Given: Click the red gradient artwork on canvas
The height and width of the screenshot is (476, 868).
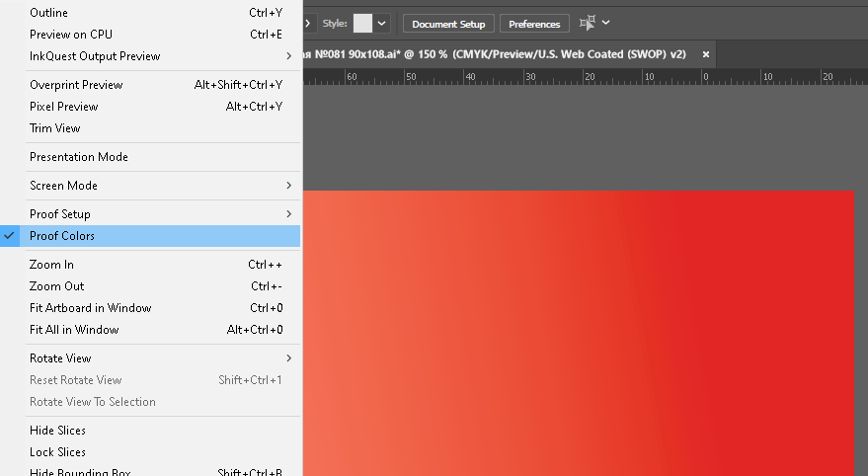Looking at the screenshot, I should click(x=579, y=333).
